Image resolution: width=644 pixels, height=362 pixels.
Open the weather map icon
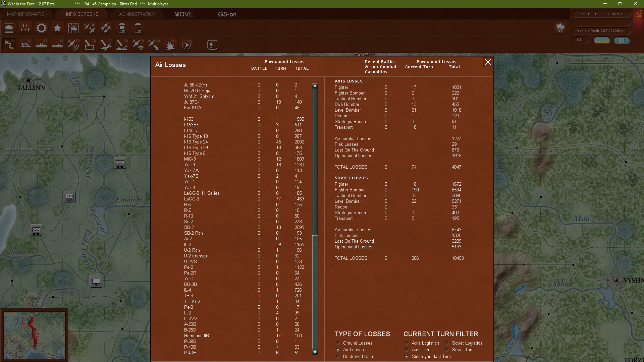73,28
